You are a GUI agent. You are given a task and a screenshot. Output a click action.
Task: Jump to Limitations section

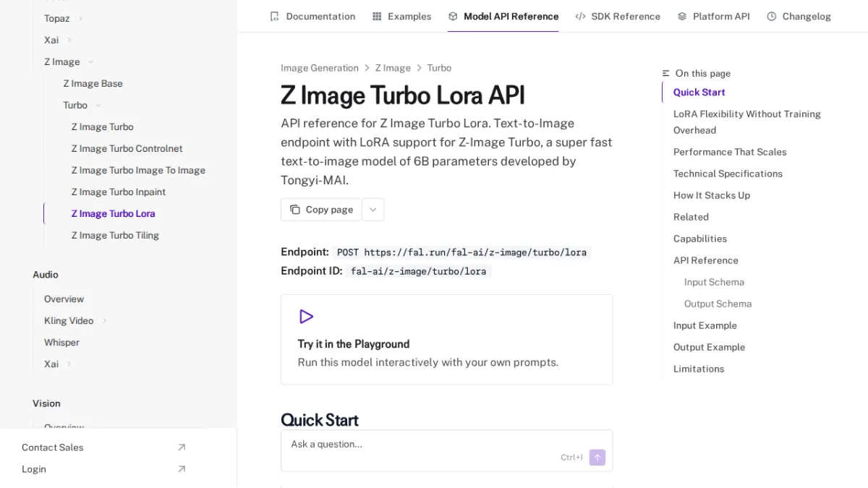699,369
